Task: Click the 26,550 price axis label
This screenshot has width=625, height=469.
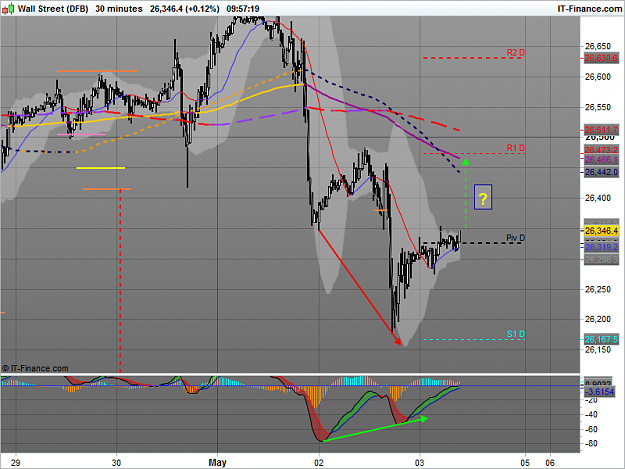Action: coord(597,107)
